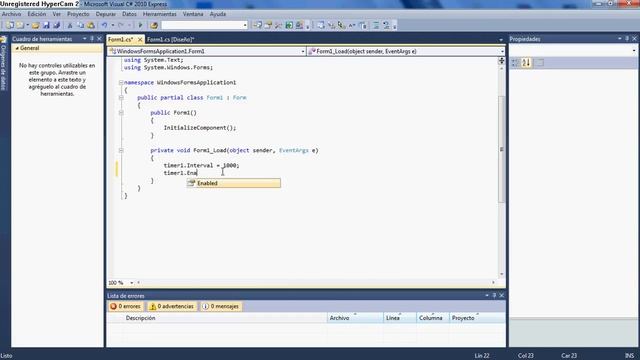Start debugging with the green play icon
640x360 pixels.
tap(140, 25)
